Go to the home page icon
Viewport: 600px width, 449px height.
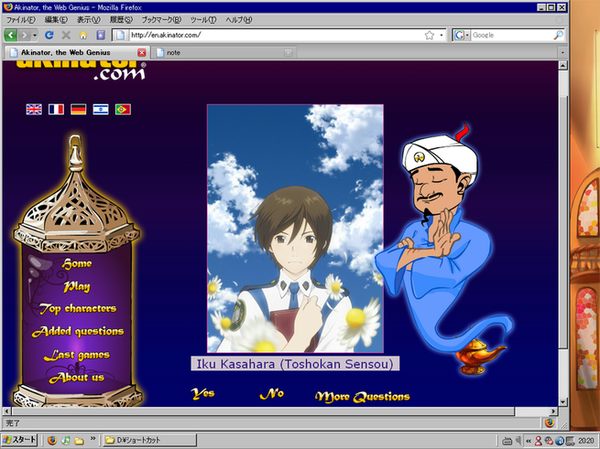click(83, 36)
